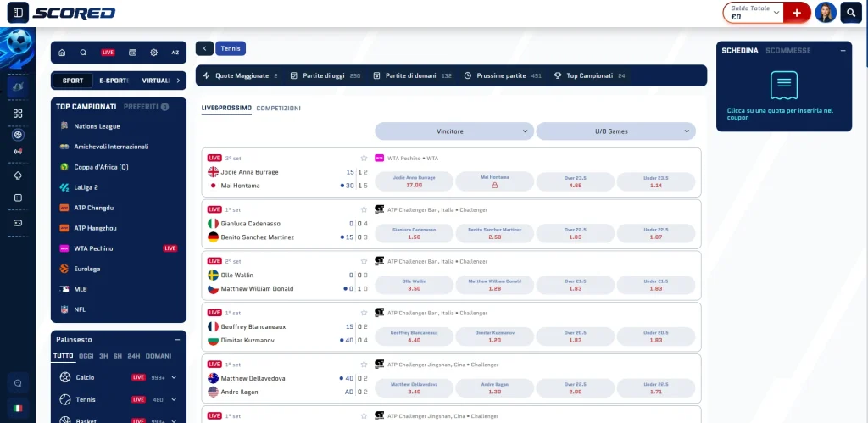The height and width of the screenshot is (423, 868).
Task: Favorite the Wallin vs Donald match star
Action: pyautogui.click(x=364, y=261)
